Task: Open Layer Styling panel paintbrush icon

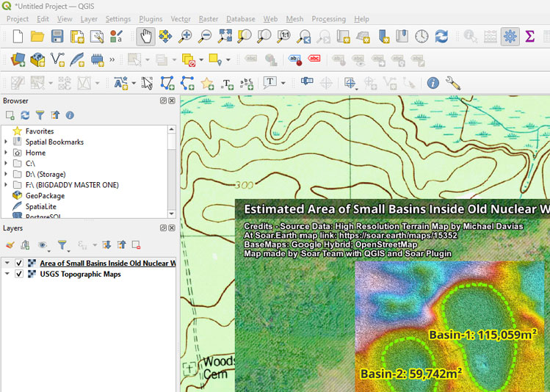Action: pyautogui.click(x=10, y=245)
